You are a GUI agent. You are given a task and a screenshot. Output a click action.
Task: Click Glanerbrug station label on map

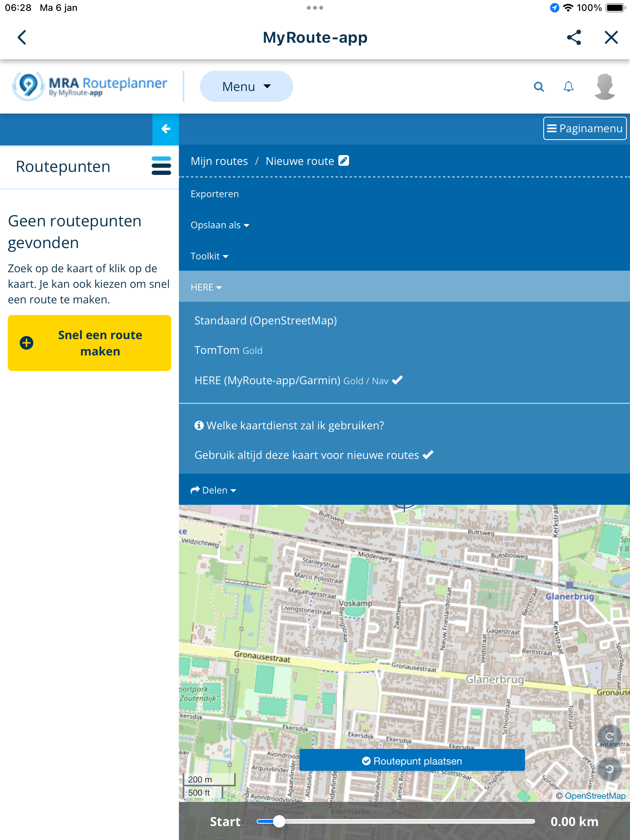tap(570, 596)
